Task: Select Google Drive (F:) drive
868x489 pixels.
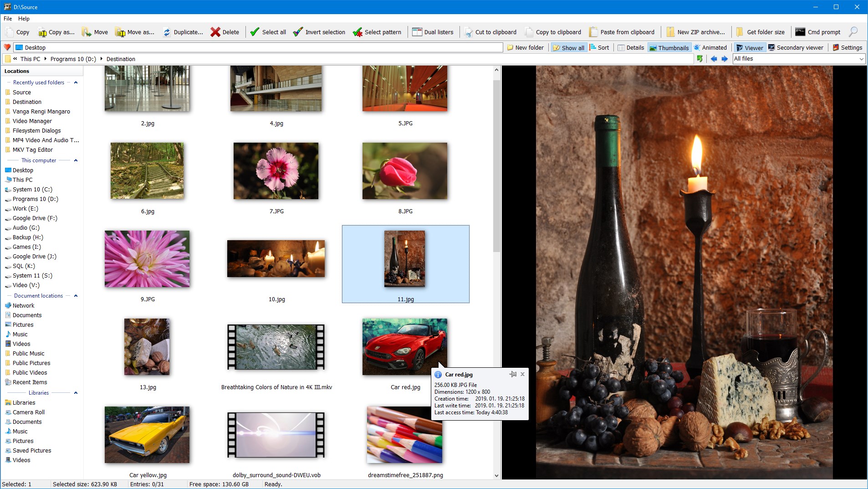Action: click(35, 218)
